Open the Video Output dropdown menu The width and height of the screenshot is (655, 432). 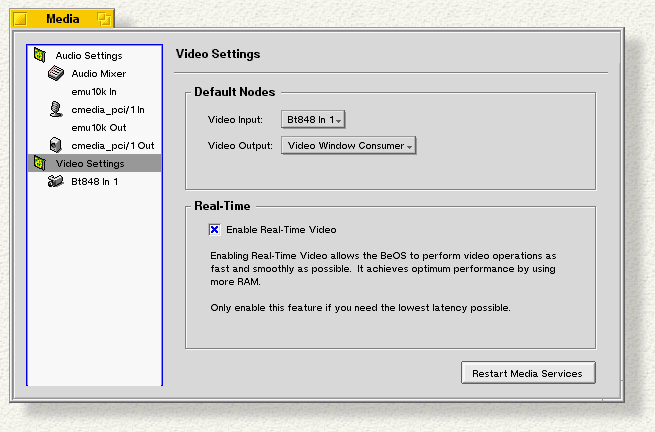point(348,146)
